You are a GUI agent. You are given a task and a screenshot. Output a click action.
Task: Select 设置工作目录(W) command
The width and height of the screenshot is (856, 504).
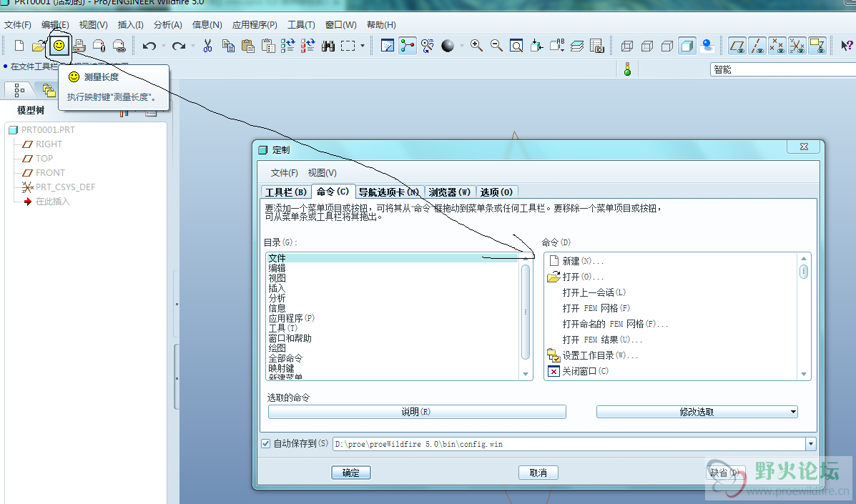593,355
